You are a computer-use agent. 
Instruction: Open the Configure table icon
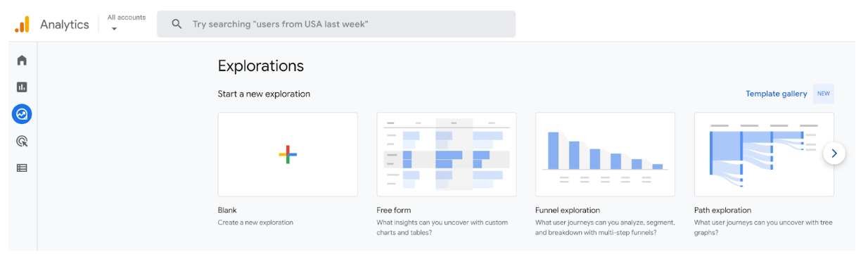(x=22, y=168)
